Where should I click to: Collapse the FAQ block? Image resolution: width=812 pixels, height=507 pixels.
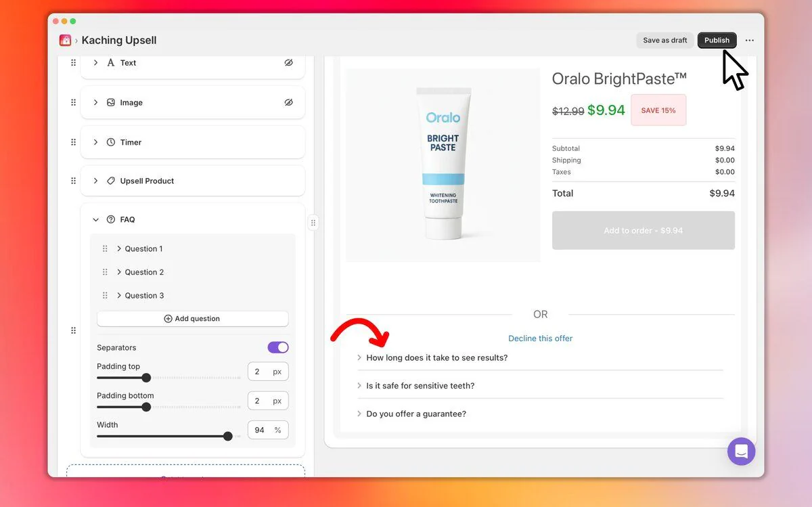tap(95, 219)
